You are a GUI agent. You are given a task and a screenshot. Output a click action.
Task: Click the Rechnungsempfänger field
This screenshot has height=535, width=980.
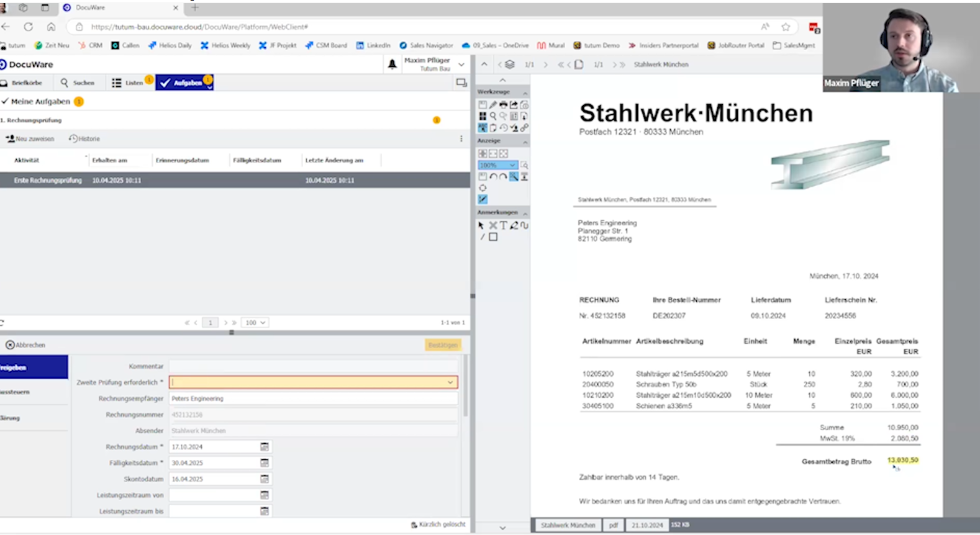point(314,398)
